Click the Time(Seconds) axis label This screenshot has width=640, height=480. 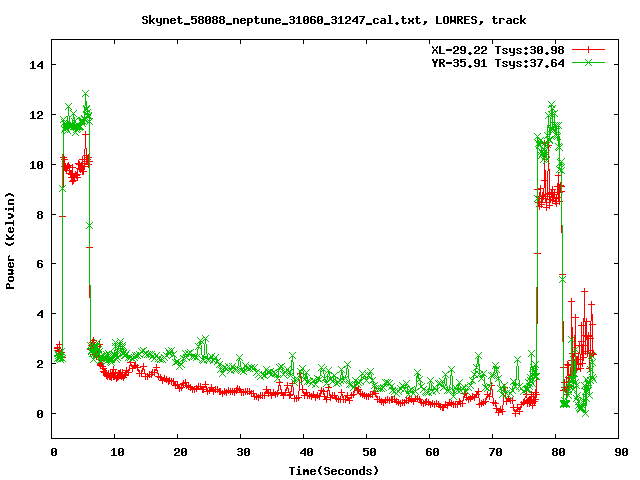point(334,471)
